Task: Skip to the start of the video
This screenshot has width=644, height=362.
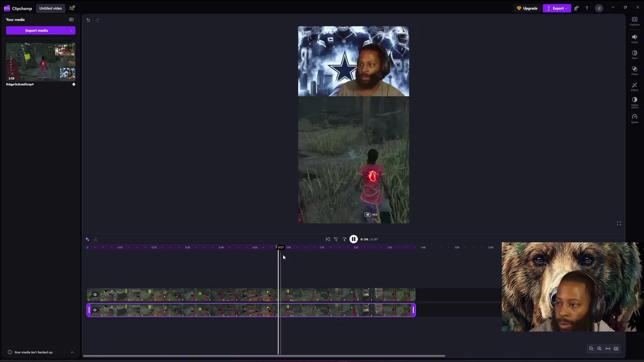Action: pyautogui.click(x=328, y=239)
